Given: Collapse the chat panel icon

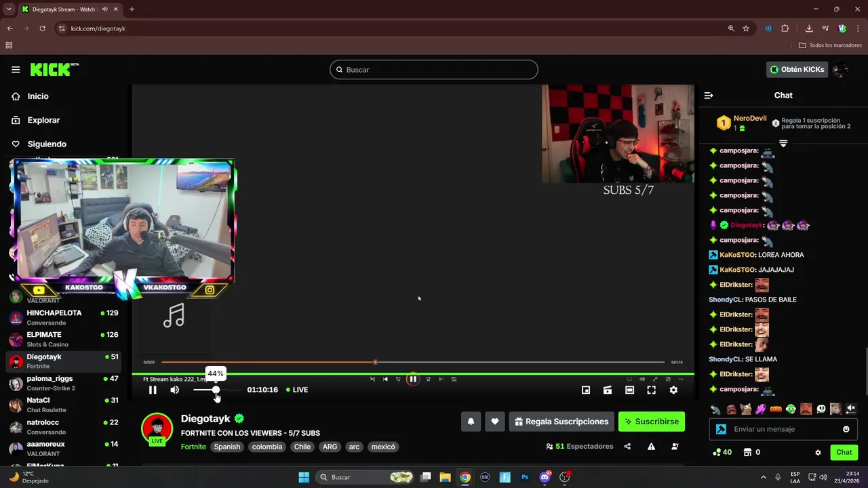Looking at the screenshot, I should [x=709, y=96].
